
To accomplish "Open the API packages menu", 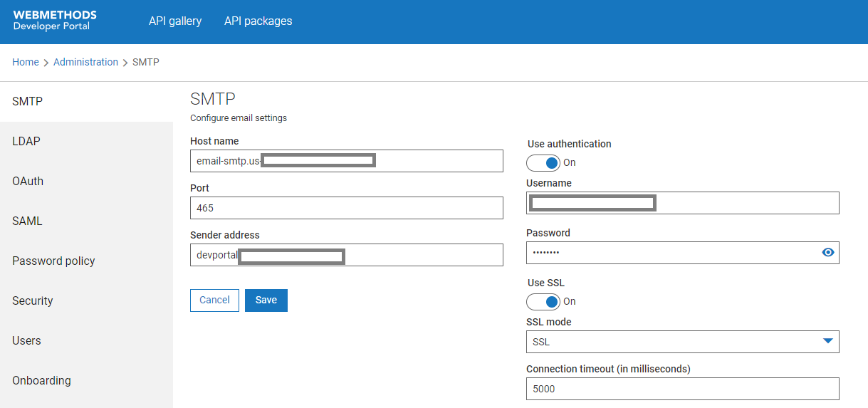I will coord(258,21).
